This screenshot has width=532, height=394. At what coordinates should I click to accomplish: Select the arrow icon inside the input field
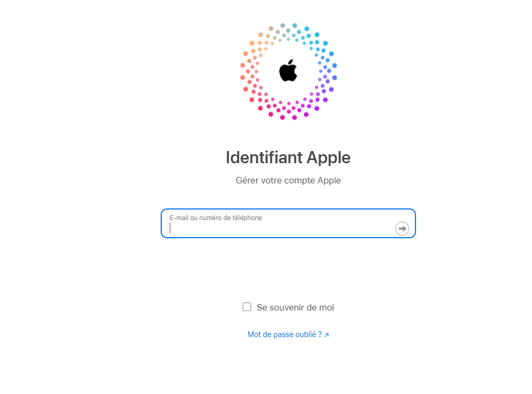(402, 228)
